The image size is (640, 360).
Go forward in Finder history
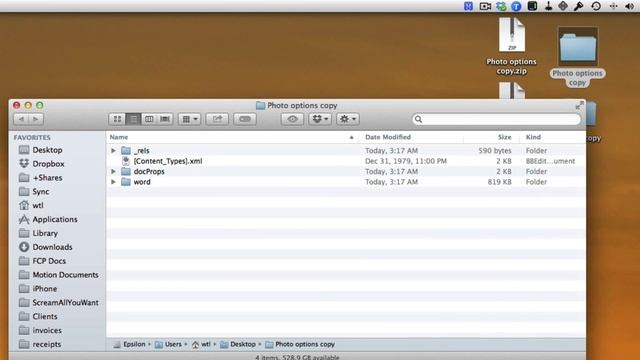click(x=36, y=119)
